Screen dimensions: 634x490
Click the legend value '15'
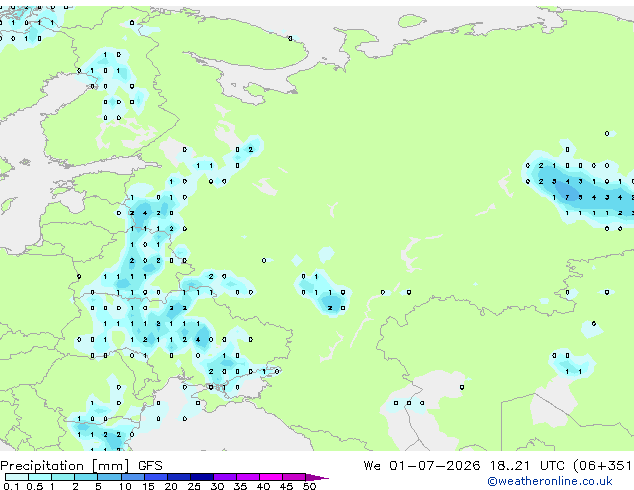point(148,486)
